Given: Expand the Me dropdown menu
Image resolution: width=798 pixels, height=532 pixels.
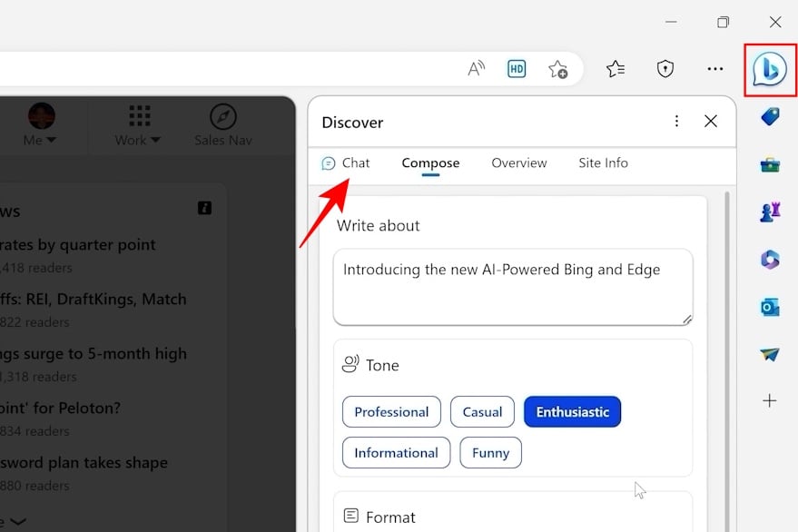Looking at the screenshot, I should pyautogui.click(x=41, y=125).
